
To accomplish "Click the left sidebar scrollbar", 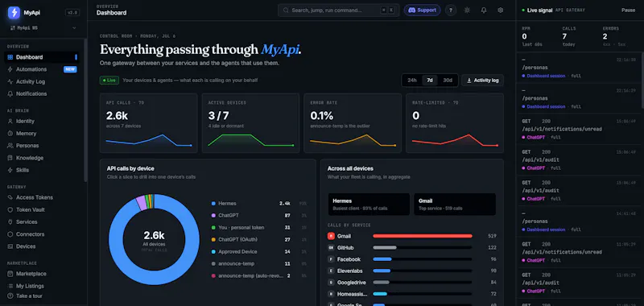I will pos(85,110).
